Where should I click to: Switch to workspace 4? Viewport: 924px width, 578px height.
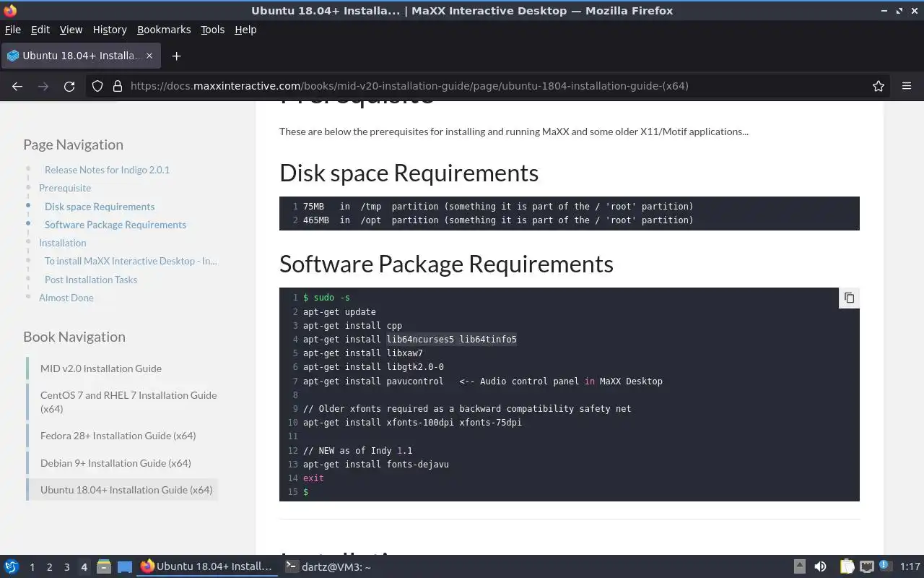pos(84,567)
